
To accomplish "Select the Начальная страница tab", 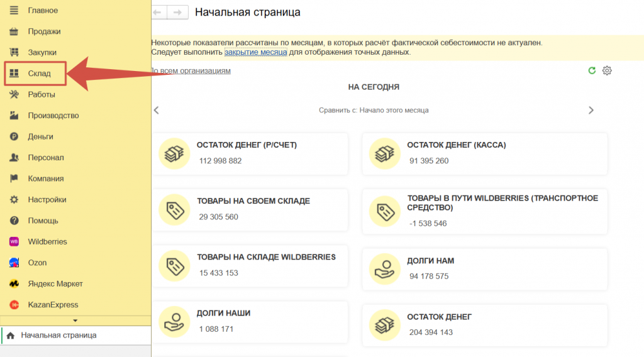I will point(58,336).
